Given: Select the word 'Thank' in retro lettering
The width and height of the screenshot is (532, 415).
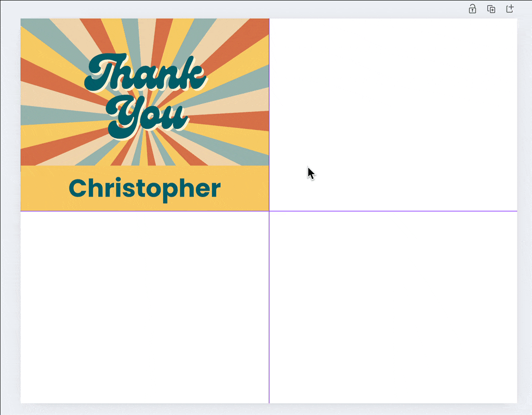Looking at the screenshot, I should (x=145, y=73).
